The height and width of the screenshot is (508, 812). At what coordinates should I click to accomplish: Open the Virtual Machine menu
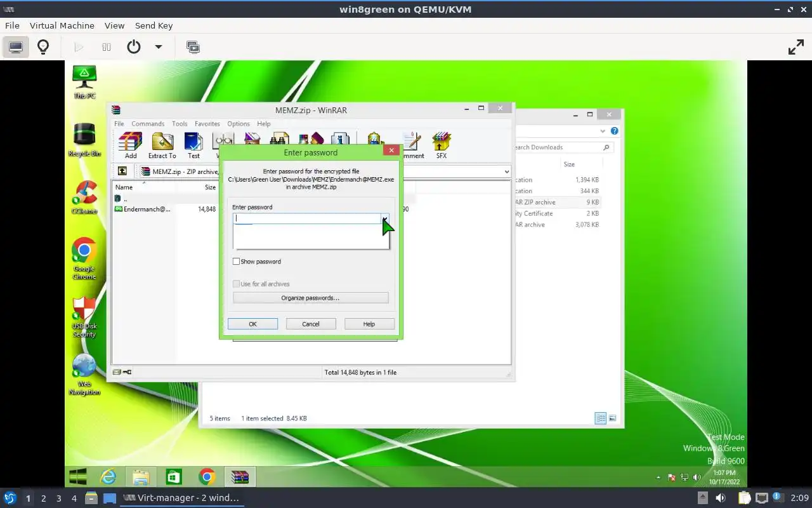click(x=62, y=25)
